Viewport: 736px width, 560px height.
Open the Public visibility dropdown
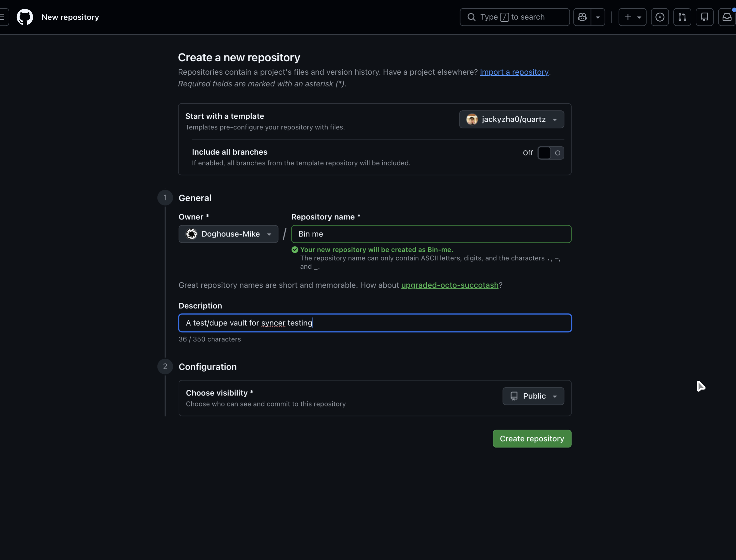533,396
